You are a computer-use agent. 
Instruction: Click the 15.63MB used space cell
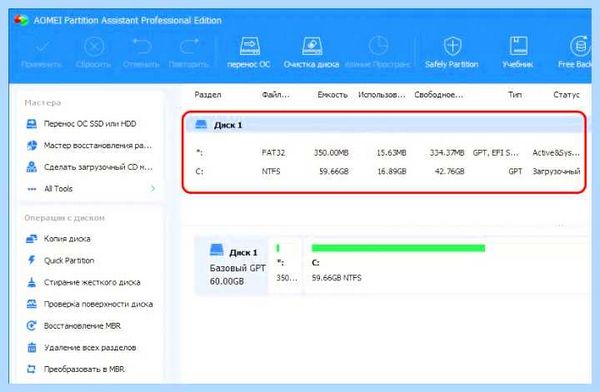point(391,153)
